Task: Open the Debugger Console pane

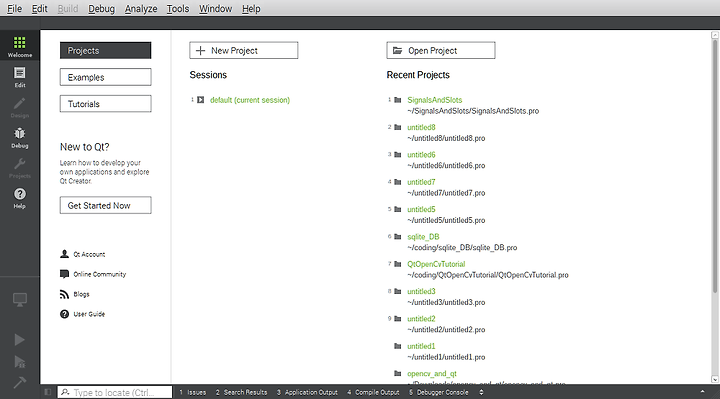Action: click(439, 392)
